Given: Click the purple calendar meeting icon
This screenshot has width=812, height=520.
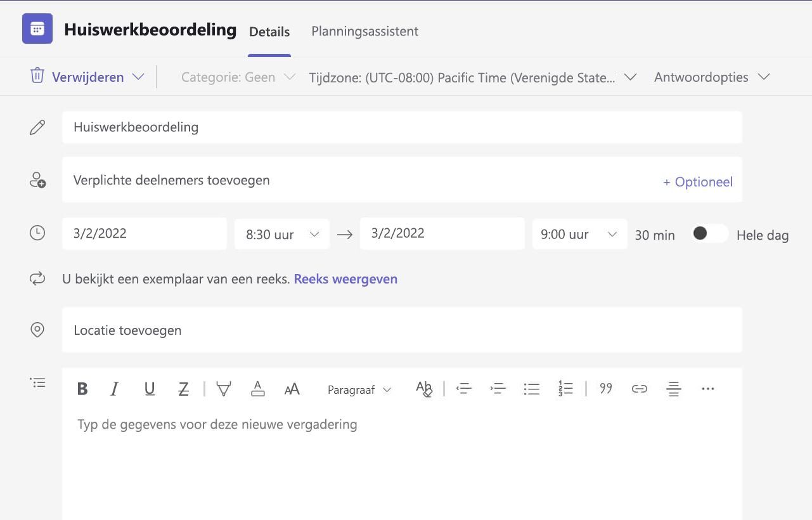Looking at the screenshot, I should click(37, 29).
